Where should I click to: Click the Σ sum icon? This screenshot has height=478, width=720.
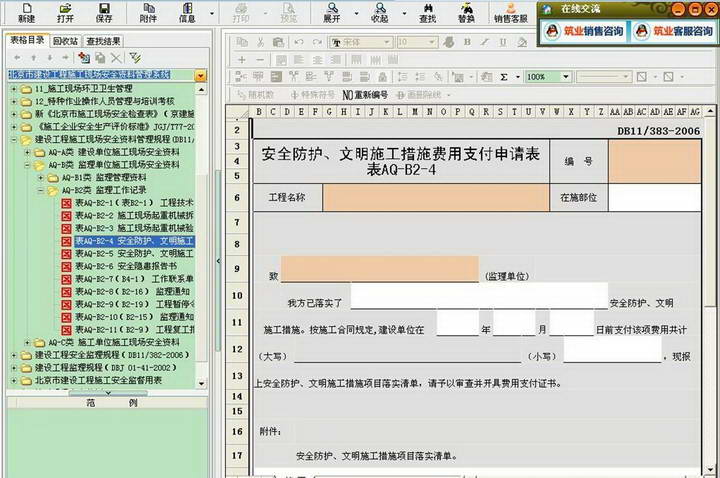point(504,77)
